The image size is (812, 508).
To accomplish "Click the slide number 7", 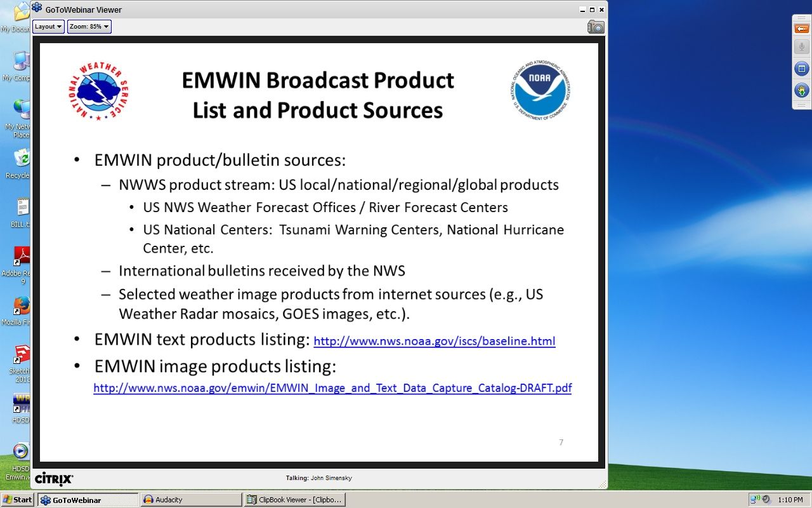I will [x=561, y=443].
